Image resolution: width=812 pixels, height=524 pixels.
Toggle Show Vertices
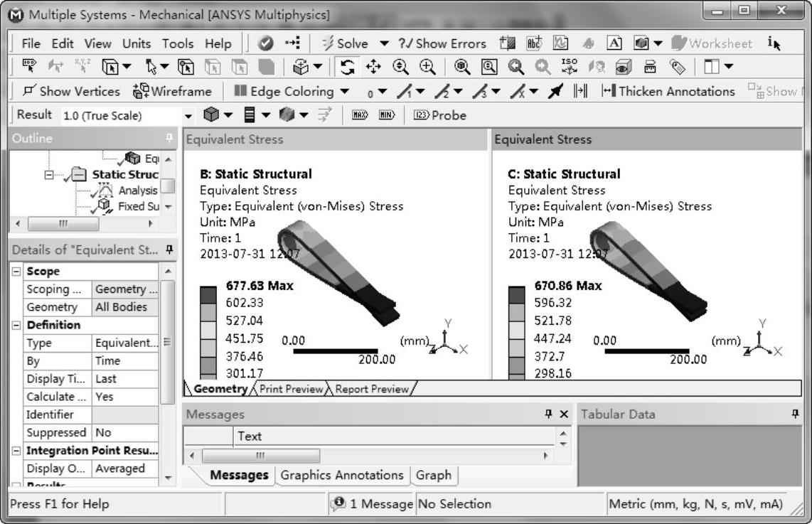click(71, 92)
